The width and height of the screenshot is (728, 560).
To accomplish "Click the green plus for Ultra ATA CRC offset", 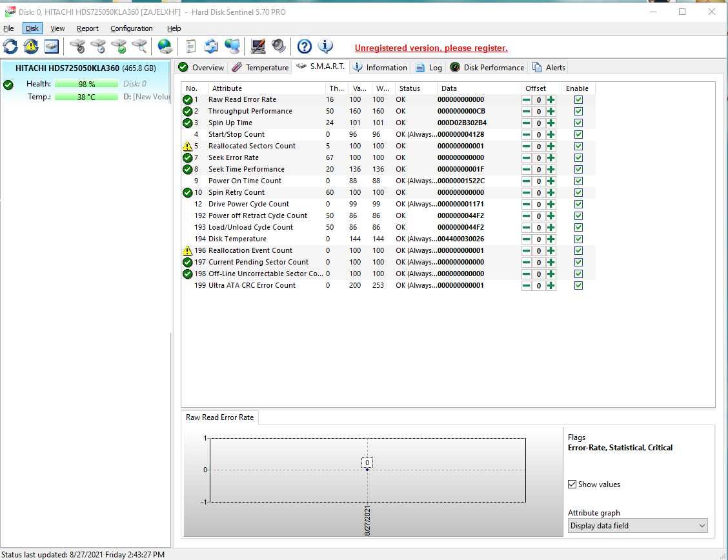I will click(551, 285).
